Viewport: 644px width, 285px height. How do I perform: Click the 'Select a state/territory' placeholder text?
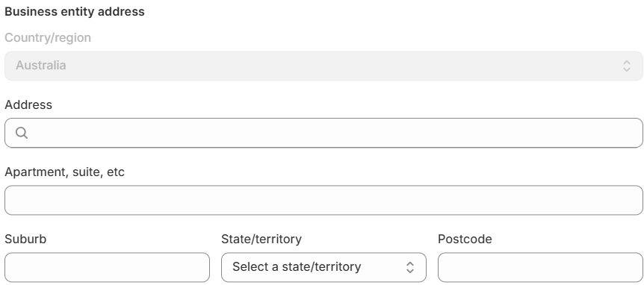297,267
